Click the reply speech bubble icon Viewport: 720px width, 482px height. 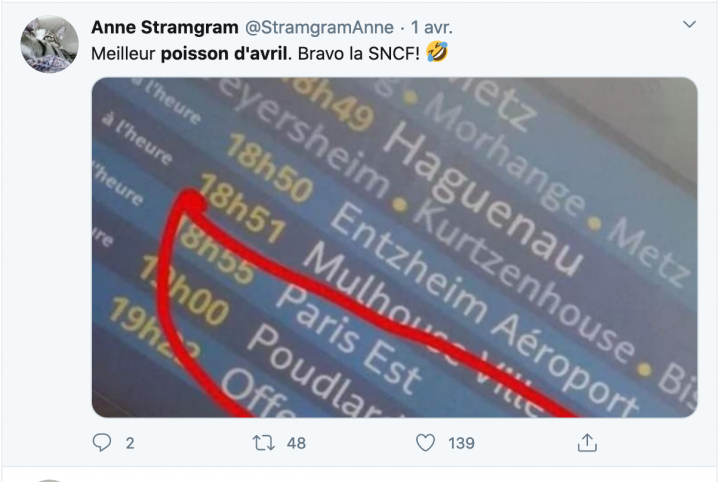click(101, 443)
